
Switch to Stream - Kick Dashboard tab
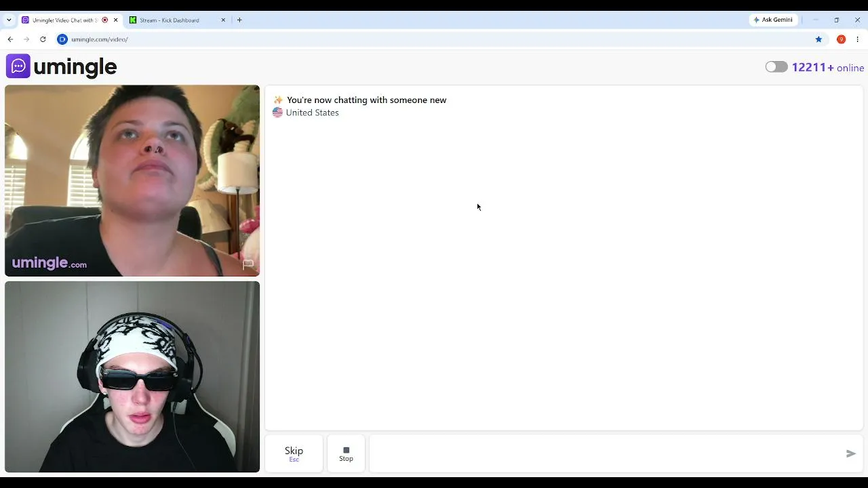[x=178, y=20]
